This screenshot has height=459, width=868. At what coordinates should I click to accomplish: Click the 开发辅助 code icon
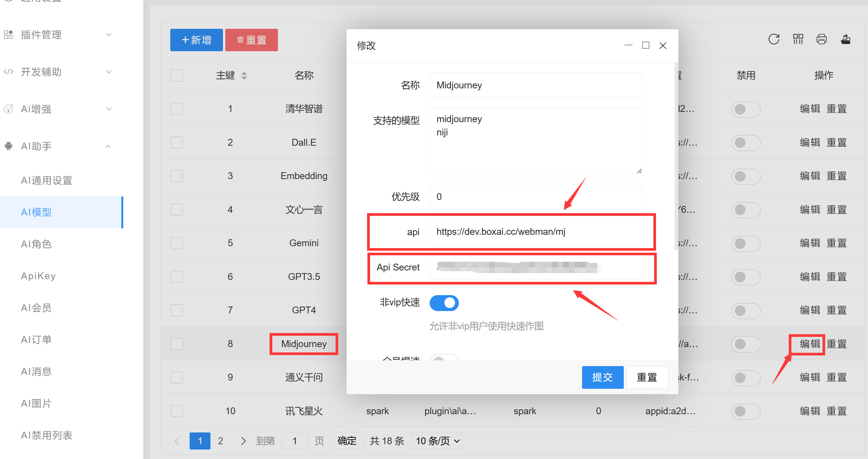coord(8,72)
